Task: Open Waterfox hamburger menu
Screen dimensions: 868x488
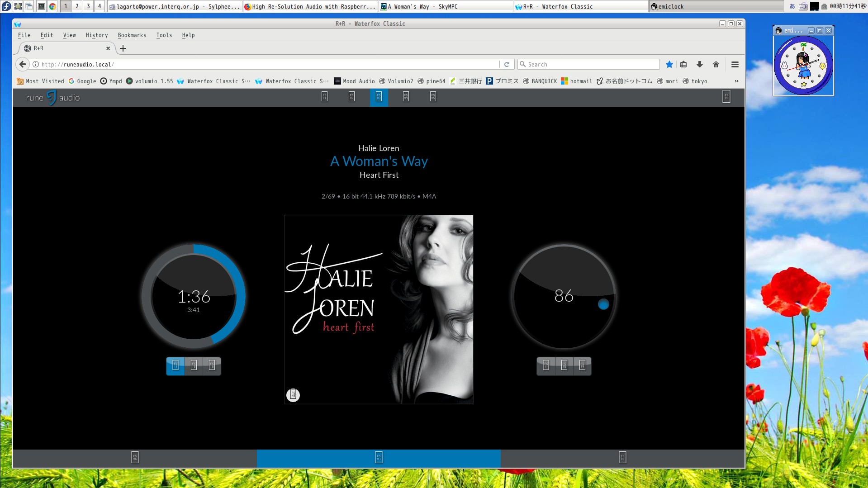Action: pyautogui.click(x=735, y=65)
